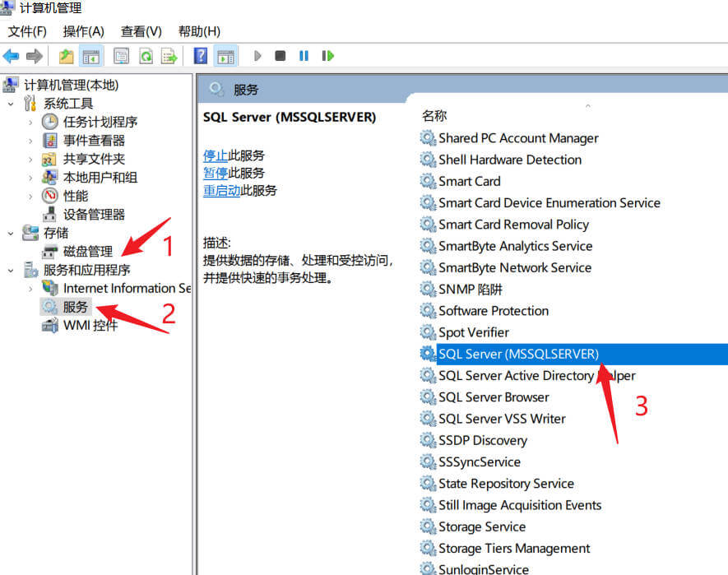
Task: Click the 停止 service link
Action: tap(216, 155)
